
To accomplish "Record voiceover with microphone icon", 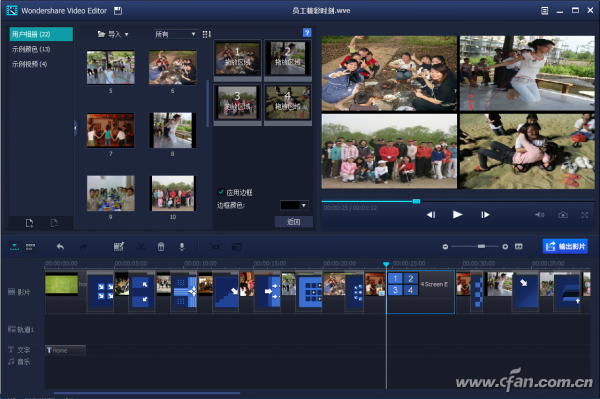I will pyautogui.click(x=182, y=247).
